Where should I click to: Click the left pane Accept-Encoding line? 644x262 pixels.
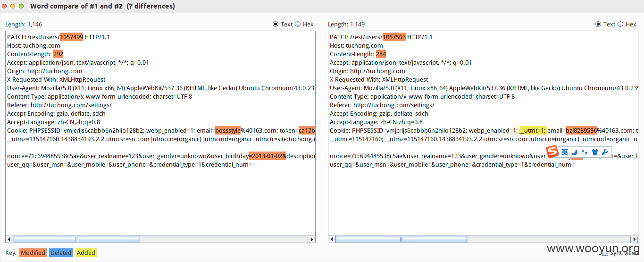pos(56,113)
